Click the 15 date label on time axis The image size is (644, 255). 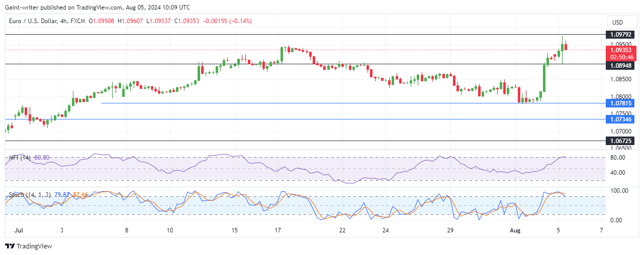(235, 230)
